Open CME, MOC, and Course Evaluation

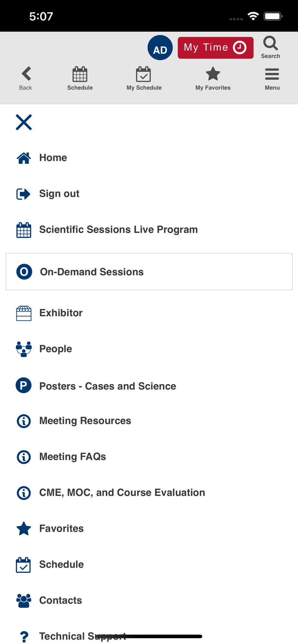click(x=149, y=493)
